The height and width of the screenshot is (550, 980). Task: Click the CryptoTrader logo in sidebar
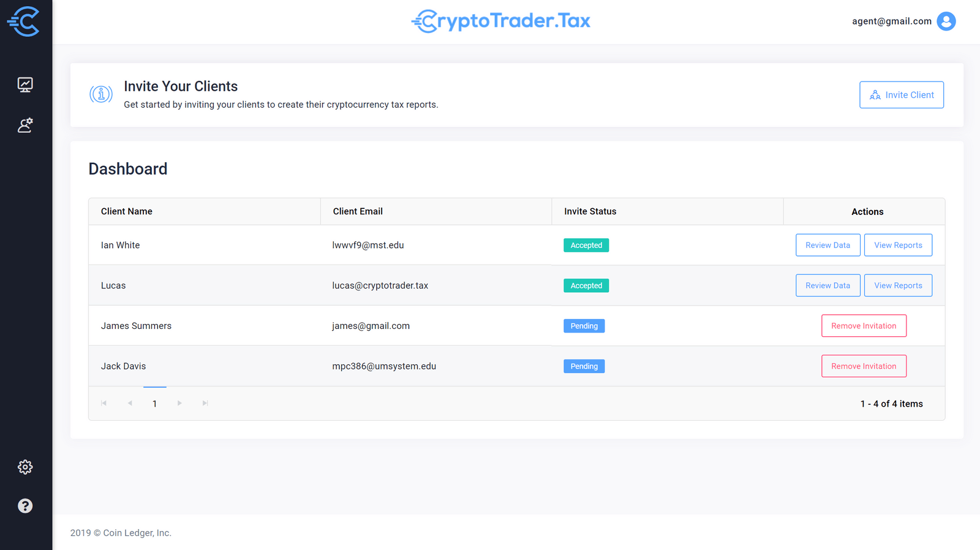tap(23, 21)
